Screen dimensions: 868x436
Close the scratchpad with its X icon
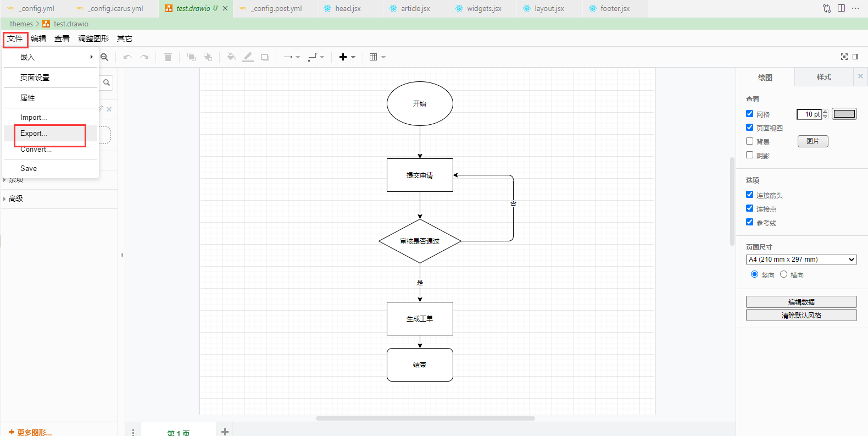click(109, 109)
